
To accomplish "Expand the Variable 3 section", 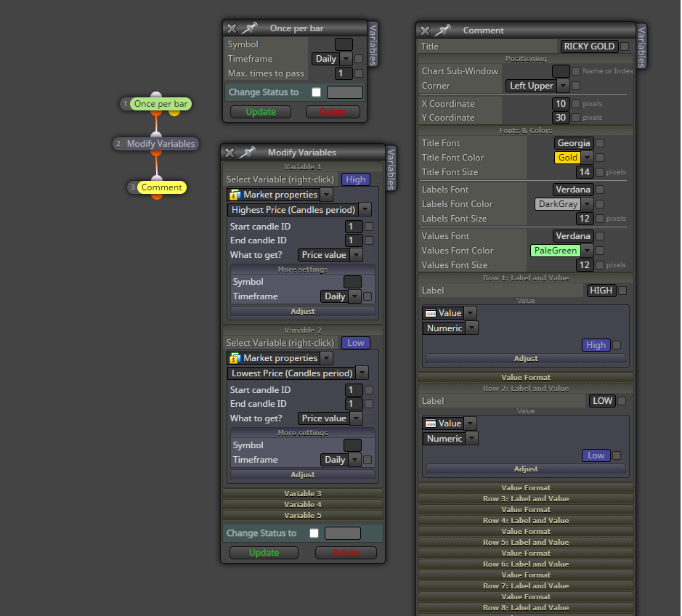I will pos(303,493).
